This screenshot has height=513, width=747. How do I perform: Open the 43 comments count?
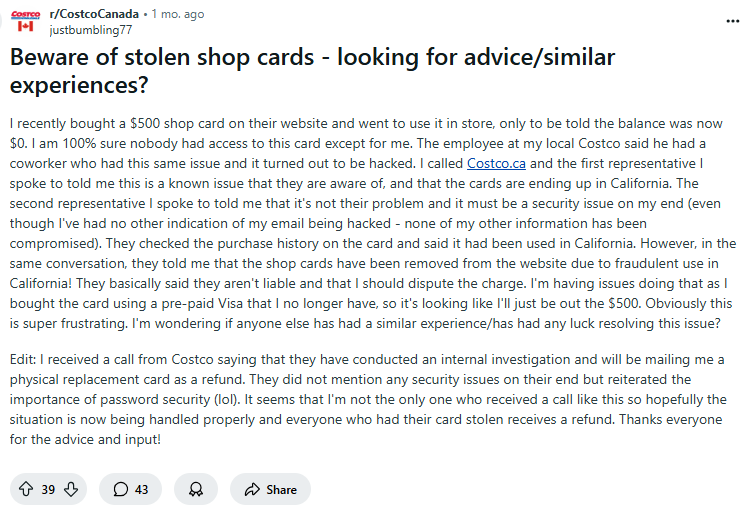click(x=141, y=489)
